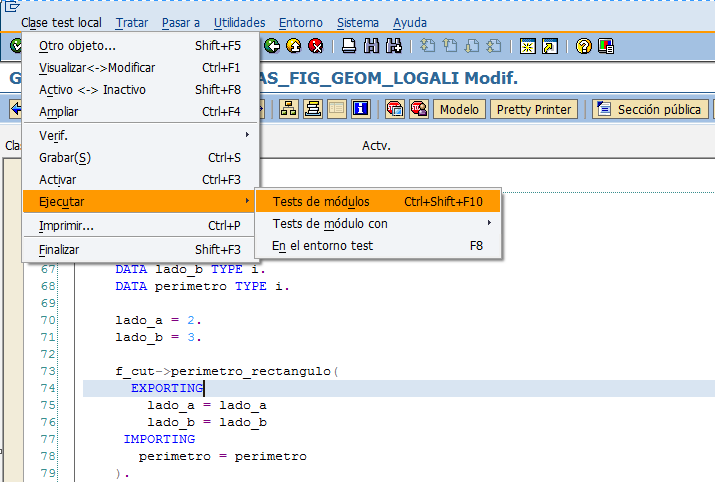
Task: Click the Pretty Printer button
Action: click(x=534, y=109)
